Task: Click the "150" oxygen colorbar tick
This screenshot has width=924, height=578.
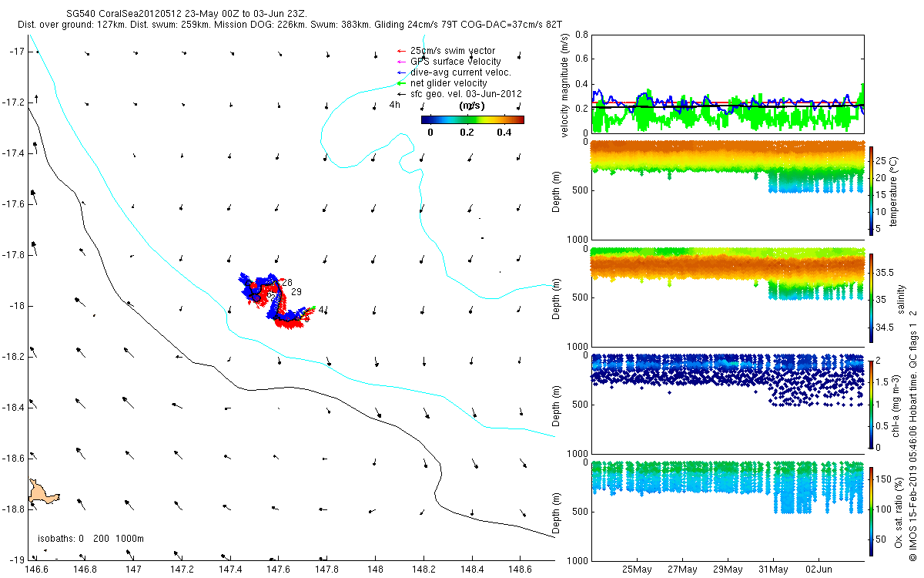Action: tap(884, 479)
